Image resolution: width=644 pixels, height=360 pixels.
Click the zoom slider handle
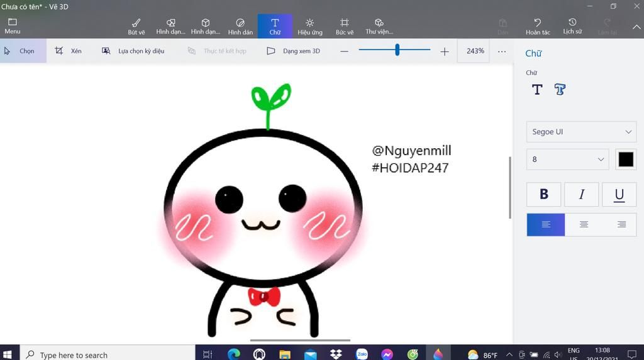pos(397,50)
